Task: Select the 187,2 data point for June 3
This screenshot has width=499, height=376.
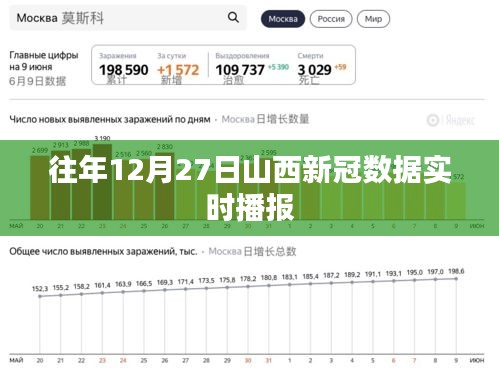Action: point(331,283)
